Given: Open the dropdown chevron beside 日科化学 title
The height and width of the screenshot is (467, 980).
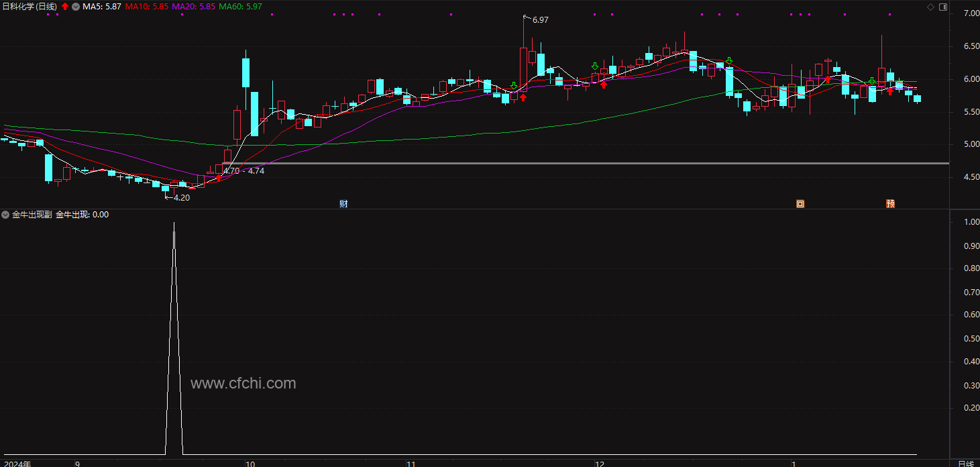Looking at the screenshot, I should (75, 7).
